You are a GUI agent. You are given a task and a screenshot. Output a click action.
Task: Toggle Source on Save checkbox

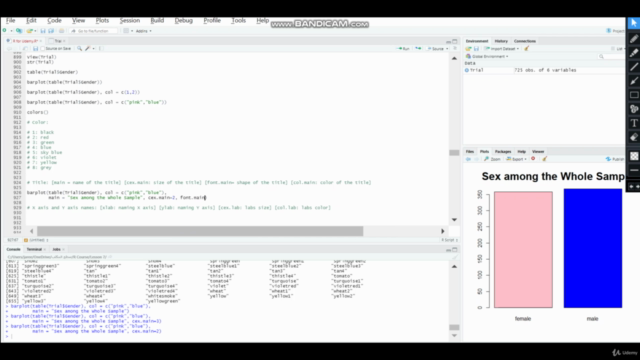42,49
